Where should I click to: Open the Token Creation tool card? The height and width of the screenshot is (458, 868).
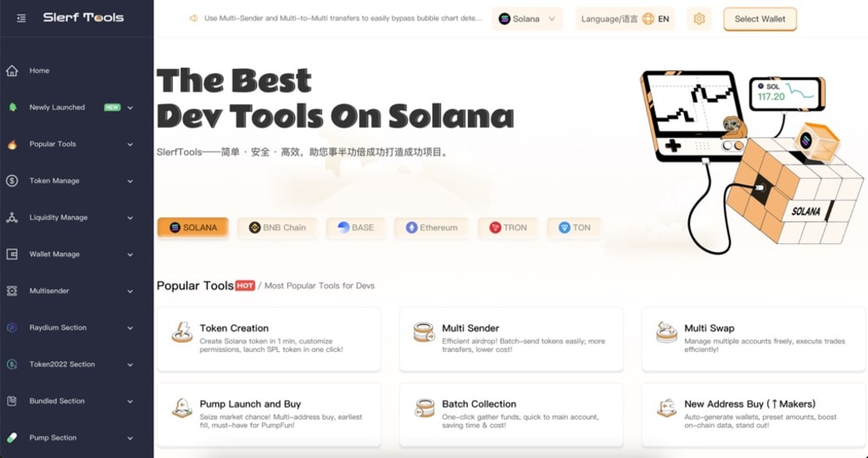pyautogui.click(x=269, y=339)
